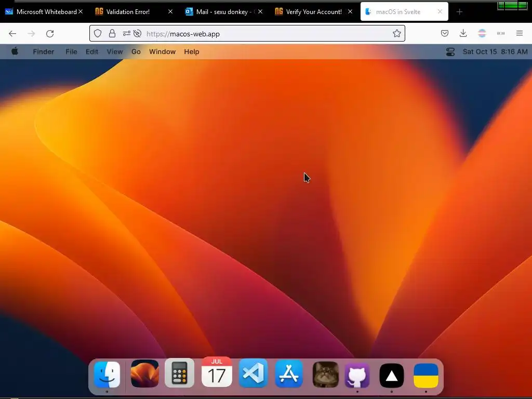
Task: Open the Help menu
Action: click(191, 51)
